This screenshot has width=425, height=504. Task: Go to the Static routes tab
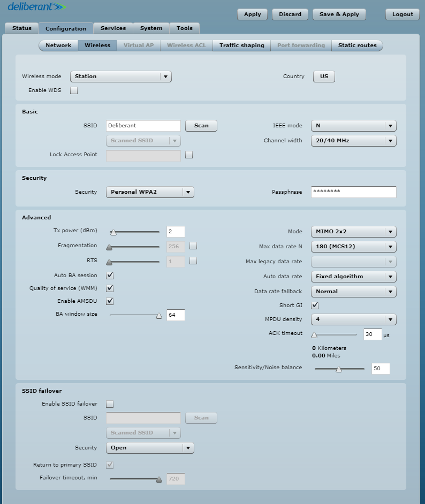pyautogui.click(x=357, y=45)
